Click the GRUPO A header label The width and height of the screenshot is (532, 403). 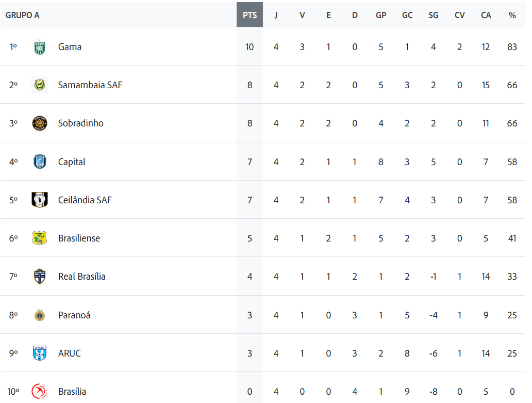[x=23, y=15]
